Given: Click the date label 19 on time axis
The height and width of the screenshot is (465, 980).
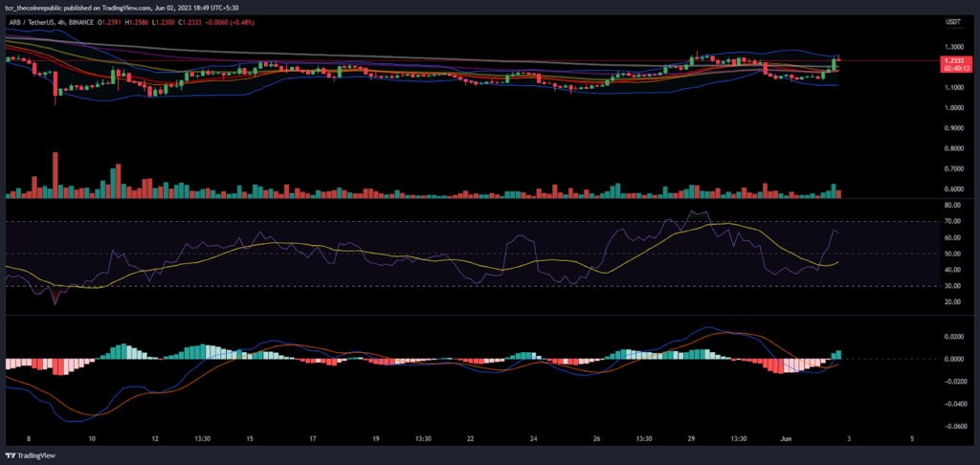Looking at the screenshot, I should [375, 439].
